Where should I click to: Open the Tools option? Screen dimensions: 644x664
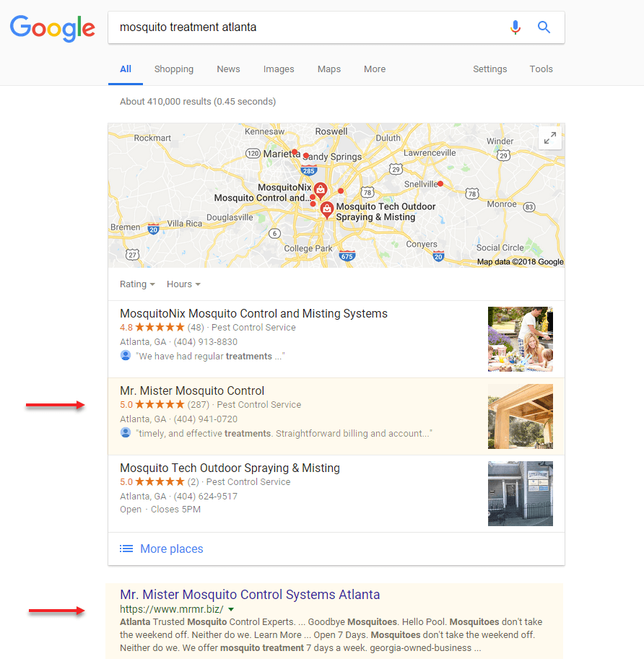click(541, 69)
